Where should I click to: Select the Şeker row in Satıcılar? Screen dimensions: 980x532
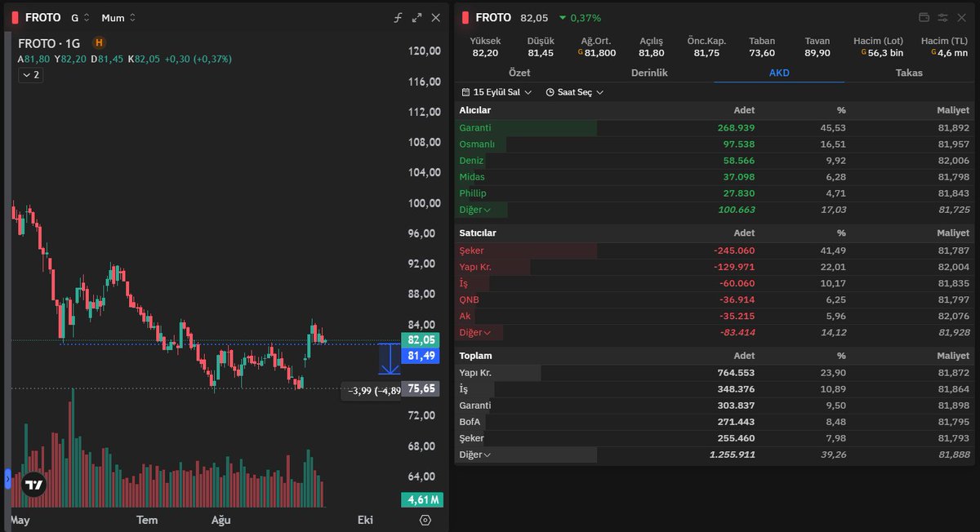pyautogui.click(x=715, y=250)
